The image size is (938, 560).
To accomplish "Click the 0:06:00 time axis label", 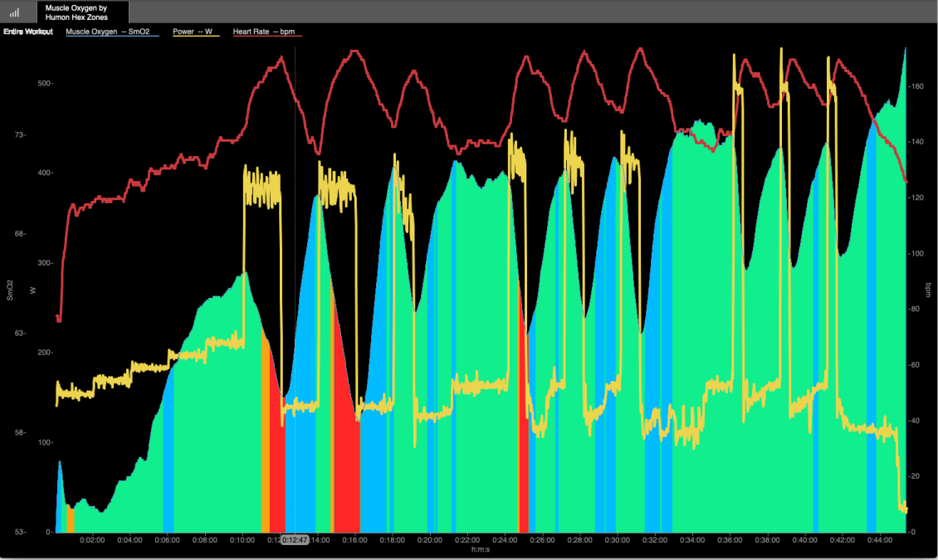I will [x=168, y=540].
